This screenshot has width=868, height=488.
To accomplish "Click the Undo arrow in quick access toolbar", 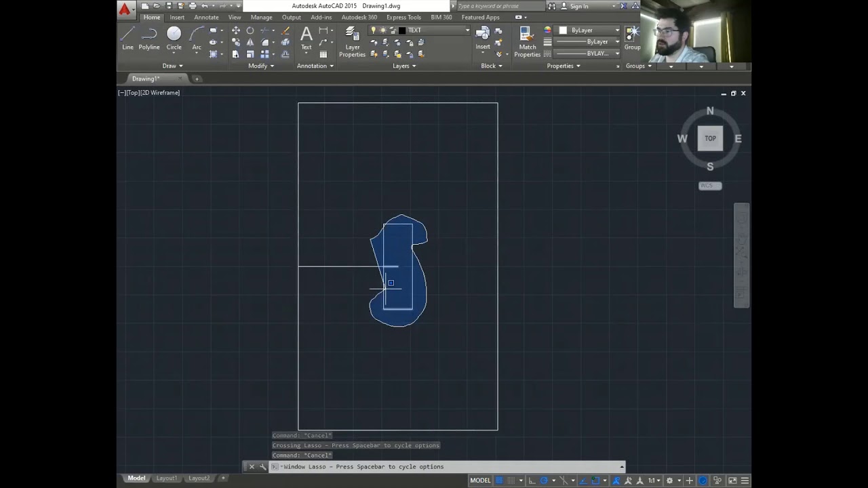I will (204, 6).
